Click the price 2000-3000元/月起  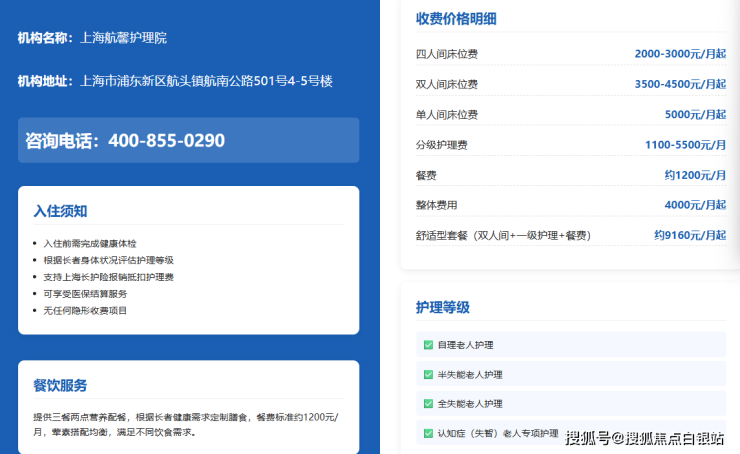680,54
